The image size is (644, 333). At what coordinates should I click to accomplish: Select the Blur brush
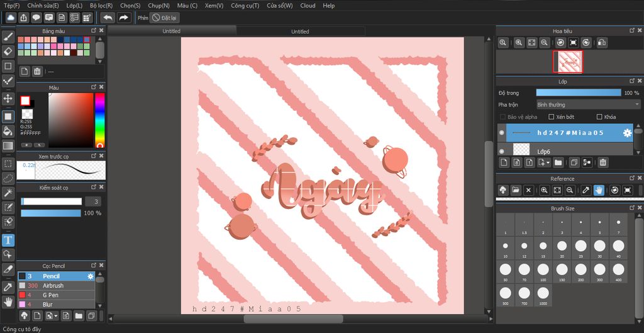pos(56,304)
